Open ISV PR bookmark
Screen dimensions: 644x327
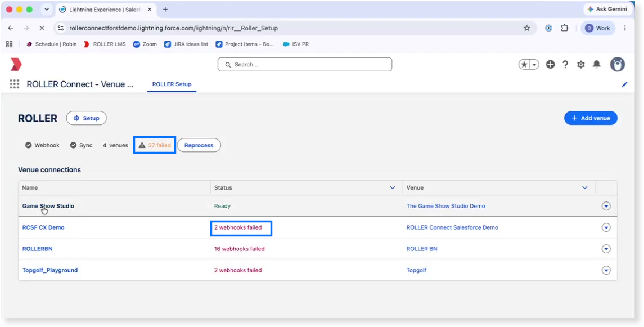(296, 44)
